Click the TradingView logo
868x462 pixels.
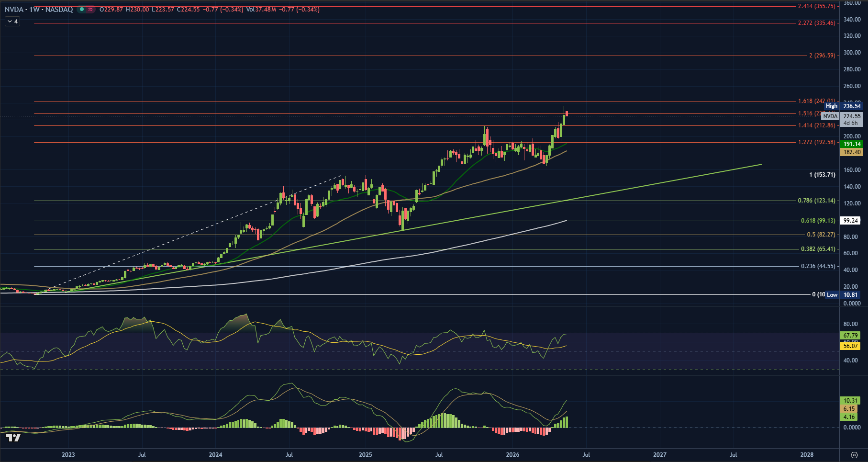point(13,438)
